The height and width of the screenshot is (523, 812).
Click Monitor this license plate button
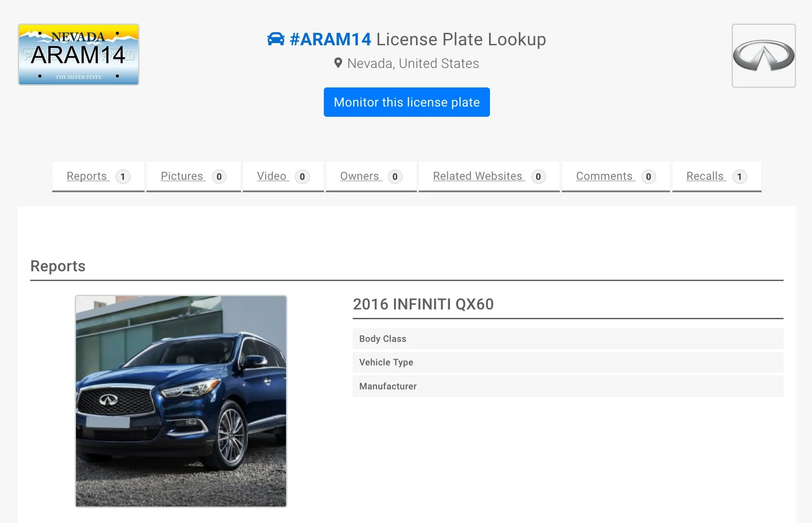click(x=406, y=102)
